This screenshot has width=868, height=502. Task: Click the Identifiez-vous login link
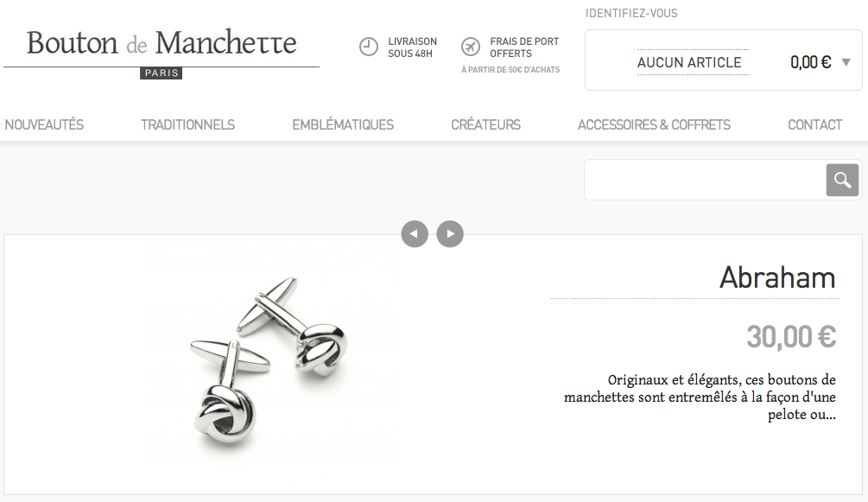tap(631, 13)
